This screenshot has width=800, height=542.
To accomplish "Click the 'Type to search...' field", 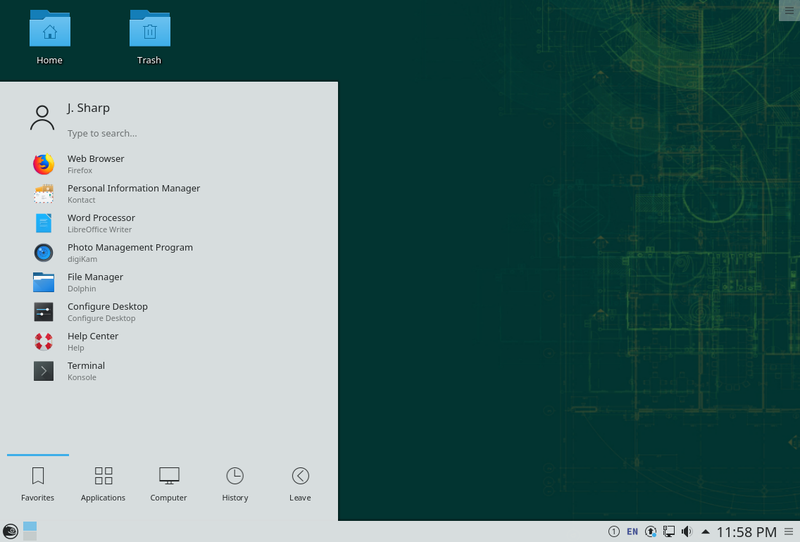I will (150, 133).
